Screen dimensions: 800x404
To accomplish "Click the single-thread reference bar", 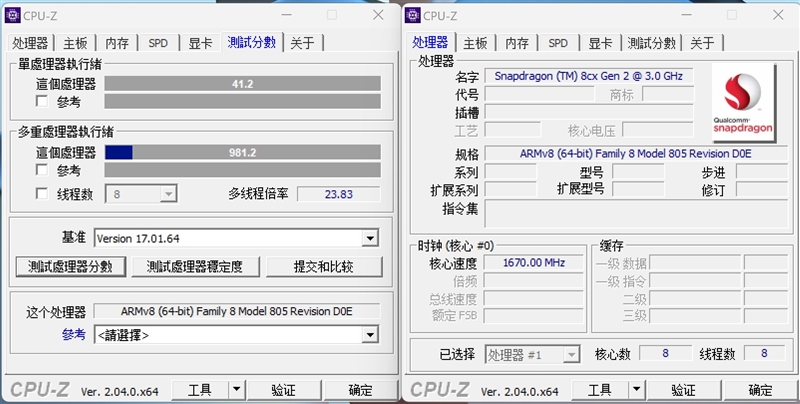I will coord(243,101).
